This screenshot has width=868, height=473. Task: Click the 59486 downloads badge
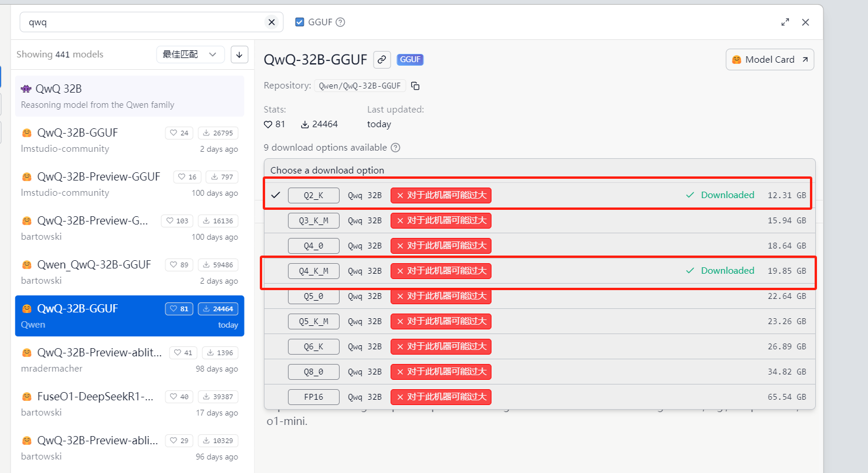click(218, 265)
